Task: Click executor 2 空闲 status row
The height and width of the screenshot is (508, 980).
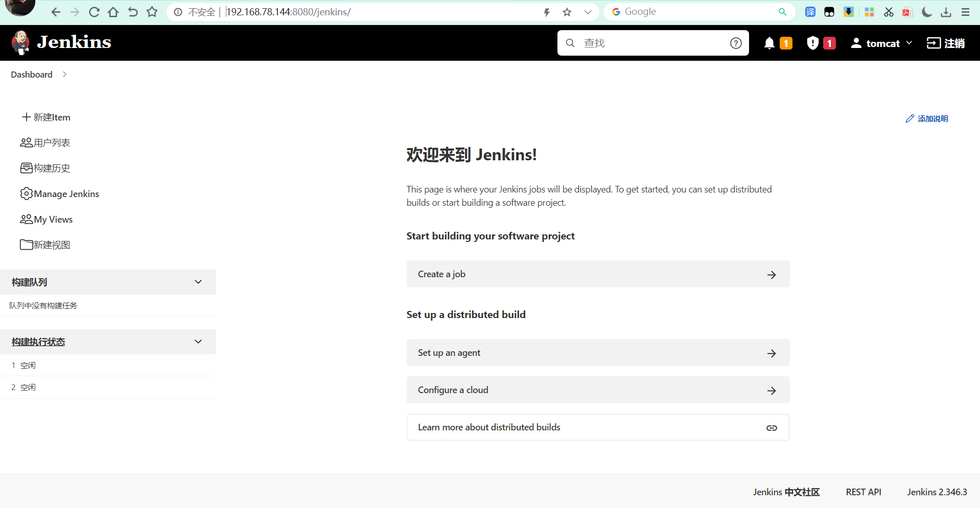Action: (108, 388)
